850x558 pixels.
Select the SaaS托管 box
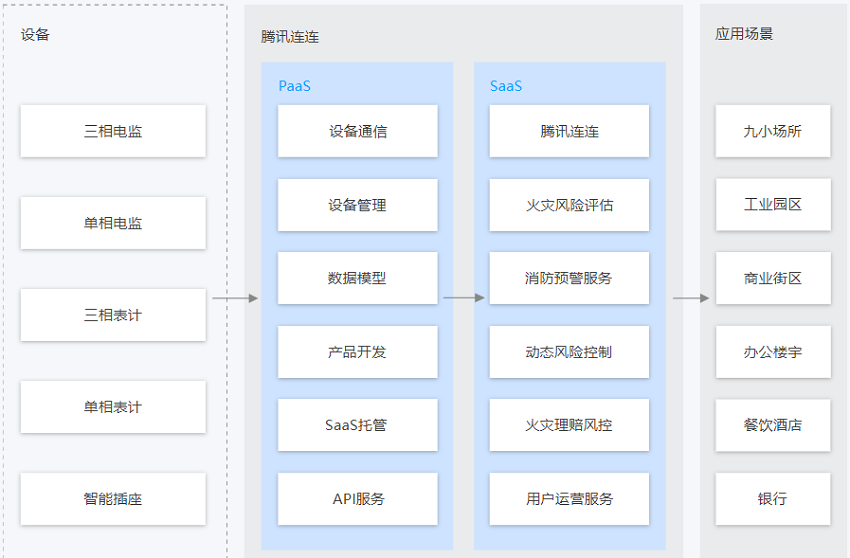(358, 425)
